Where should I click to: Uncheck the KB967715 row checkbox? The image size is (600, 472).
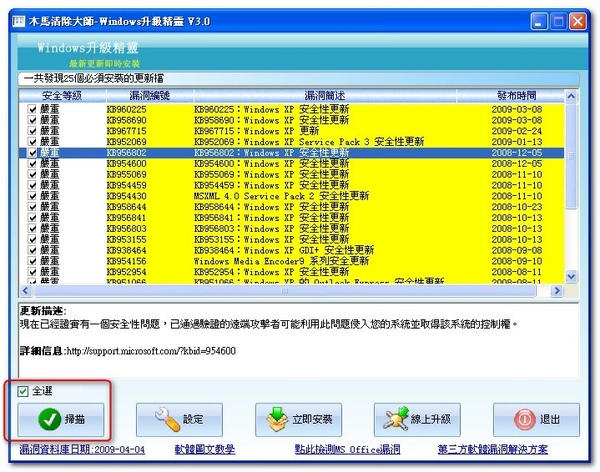(x=33, y=131)
